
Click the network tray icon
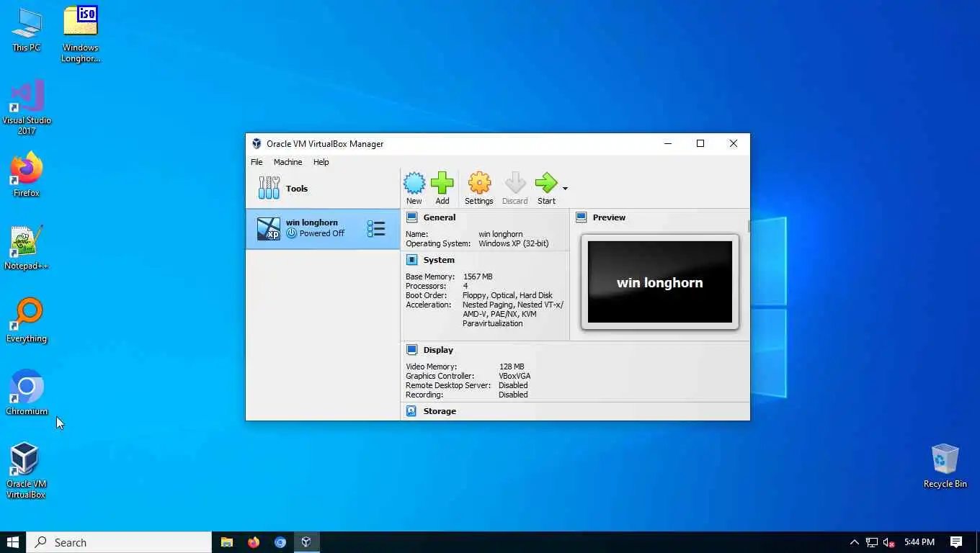[x=872, y=542]
